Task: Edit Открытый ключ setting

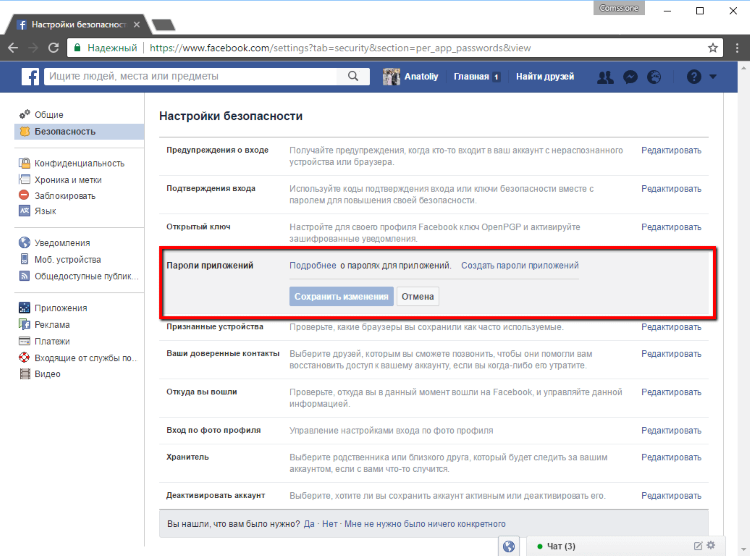Action: click(671, 227)
